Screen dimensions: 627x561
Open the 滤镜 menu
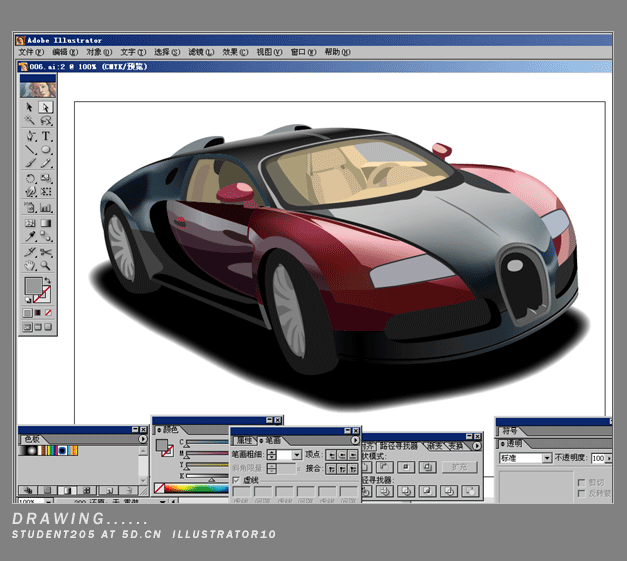(201, 52)
